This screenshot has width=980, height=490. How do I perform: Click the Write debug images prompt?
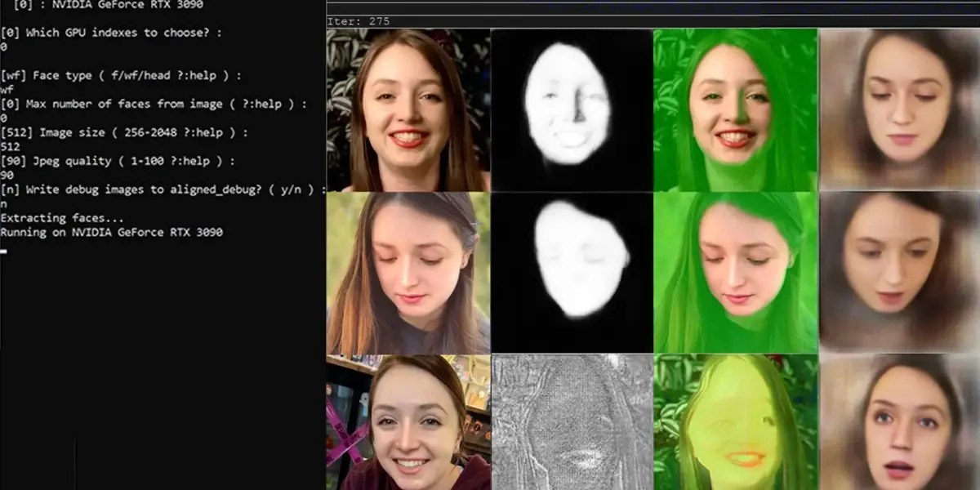pos(163,189)
